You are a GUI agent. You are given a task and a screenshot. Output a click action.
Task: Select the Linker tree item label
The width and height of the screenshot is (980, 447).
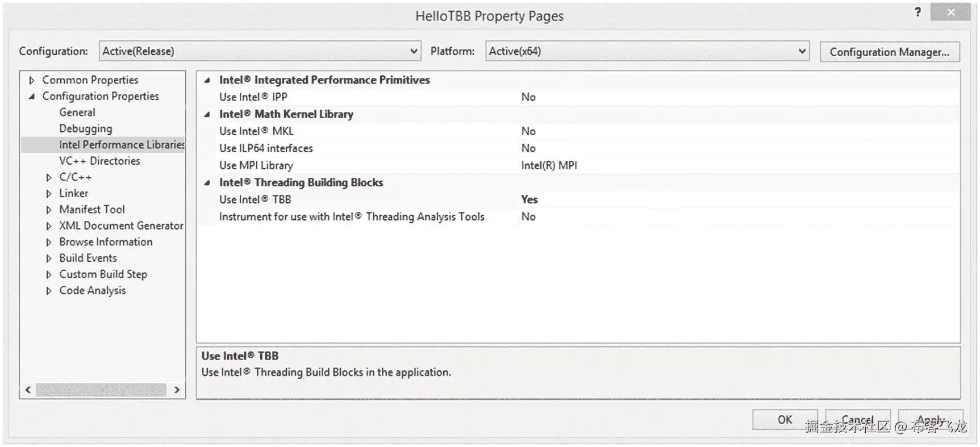pyautogui.click(x=74, y=193)
